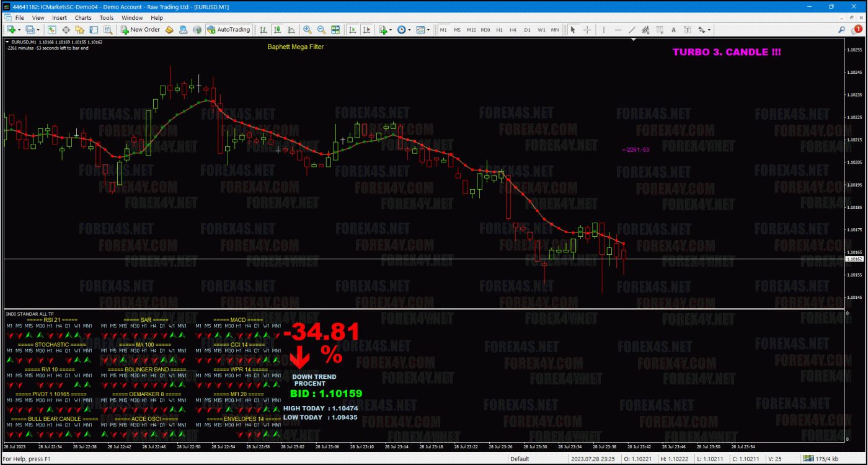
Task: Open the Tools menu
Action: (x=107, y=18)
